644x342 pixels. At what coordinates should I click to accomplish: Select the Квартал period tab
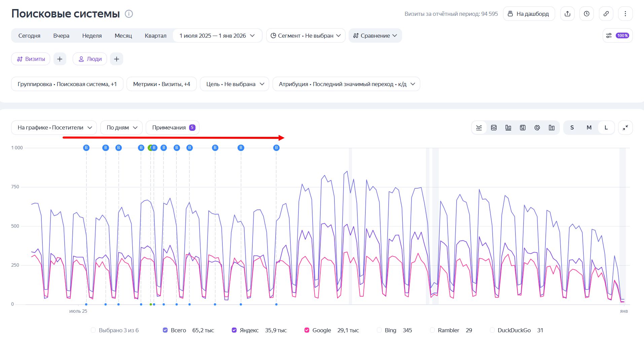tap(155, 36)
